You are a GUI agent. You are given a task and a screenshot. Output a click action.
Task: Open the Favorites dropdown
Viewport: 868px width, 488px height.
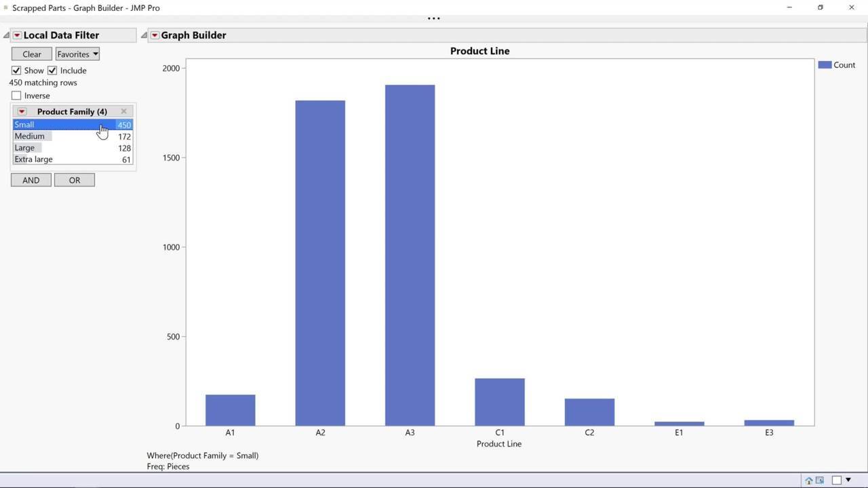click(77, 54)
